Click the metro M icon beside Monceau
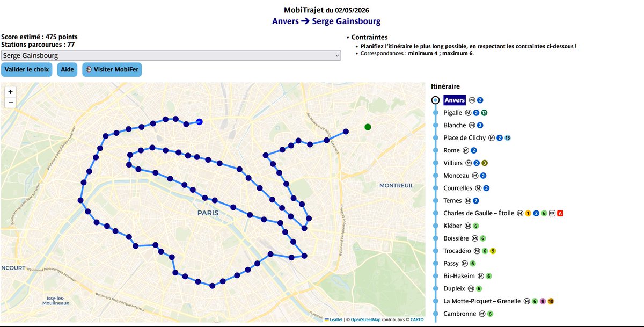Screen dimensions: 644x327 coord(475,176)
